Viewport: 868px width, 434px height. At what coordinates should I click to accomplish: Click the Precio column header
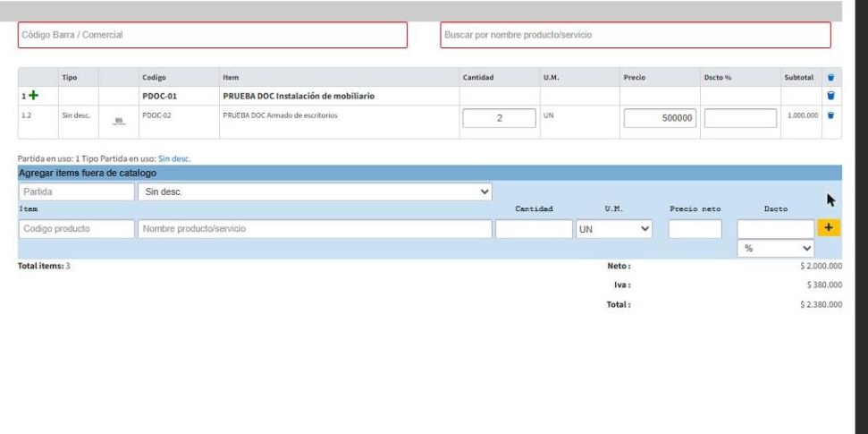pos(635,78)
